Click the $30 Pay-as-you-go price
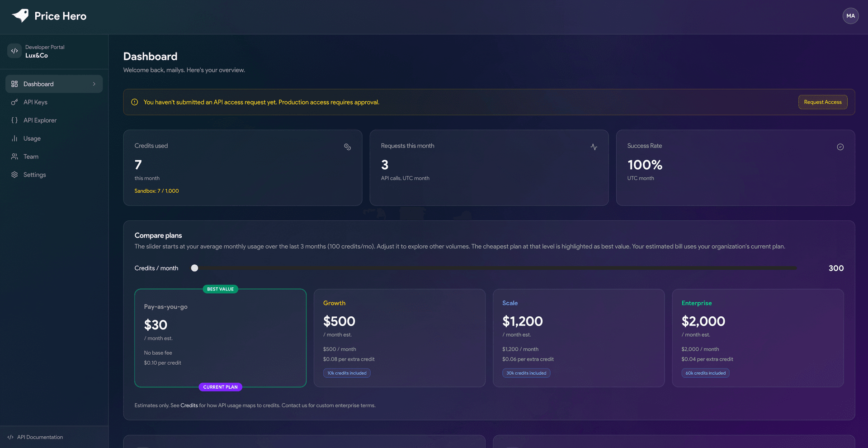The height and width of the screenshot is (448, 868). click(x=156, y=325)
